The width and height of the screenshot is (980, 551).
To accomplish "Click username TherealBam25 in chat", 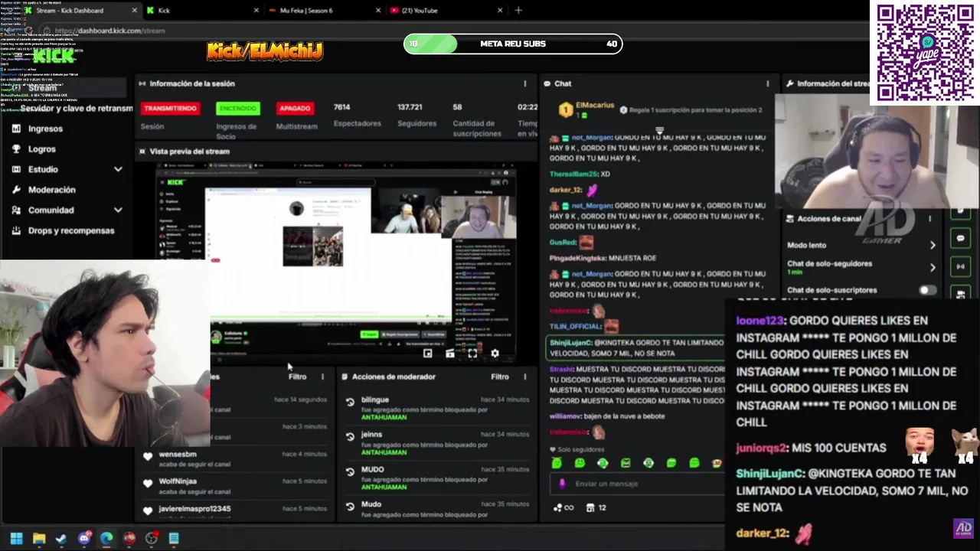I will [x=573, y=174].
